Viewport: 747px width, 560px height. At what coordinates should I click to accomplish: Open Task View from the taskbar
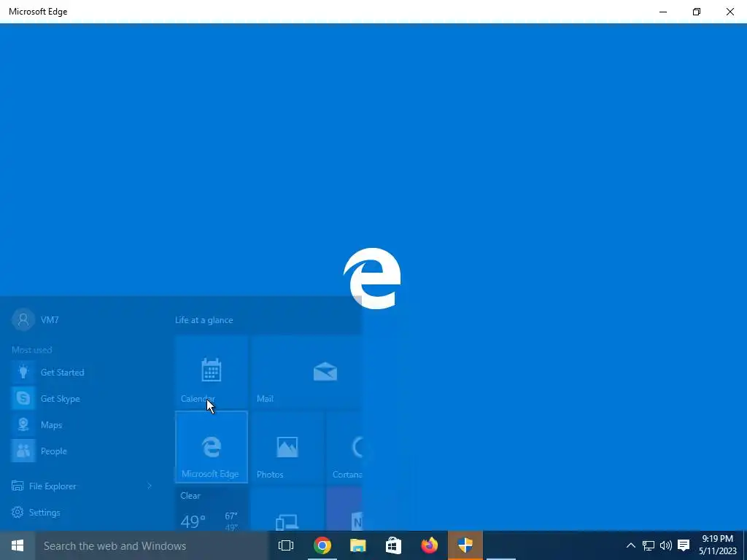point(286,545)
